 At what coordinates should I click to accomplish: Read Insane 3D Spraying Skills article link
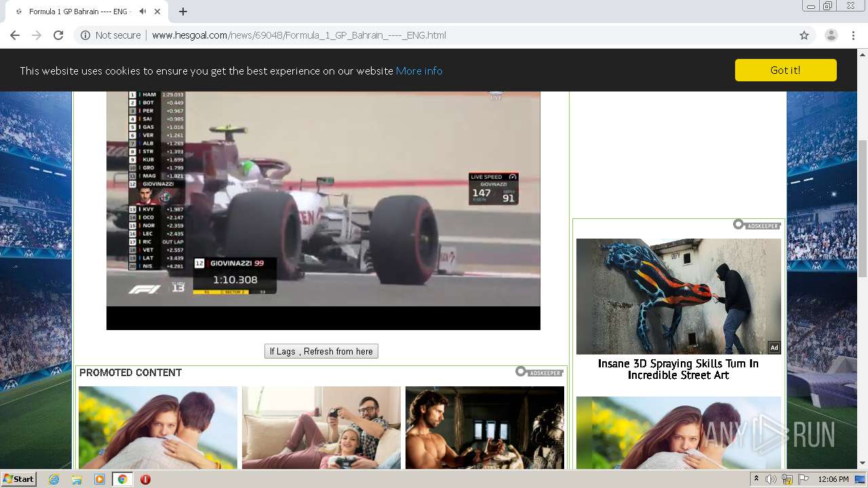(678, 369)
